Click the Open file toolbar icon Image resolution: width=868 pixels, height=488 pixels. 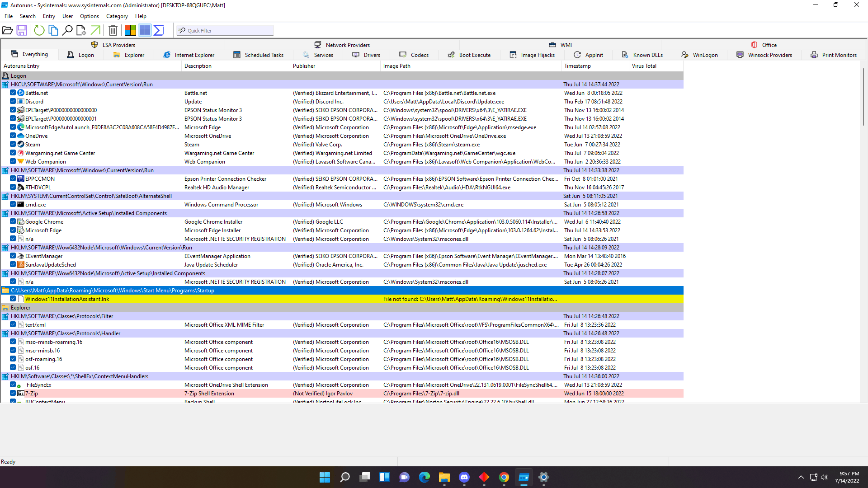pyautogui.click(x=8, y=30)
